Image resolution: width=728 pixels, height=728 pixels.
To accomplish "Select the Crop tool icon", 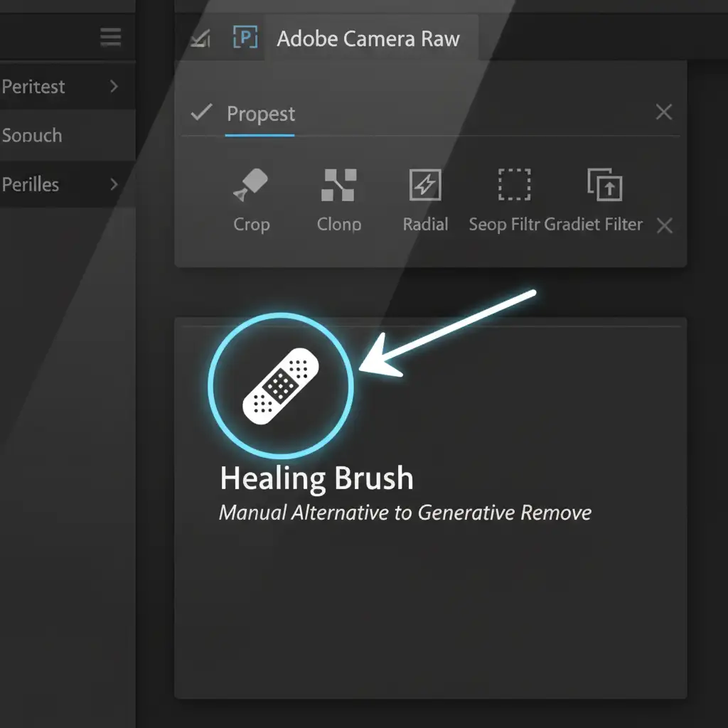I will point(251,185).
